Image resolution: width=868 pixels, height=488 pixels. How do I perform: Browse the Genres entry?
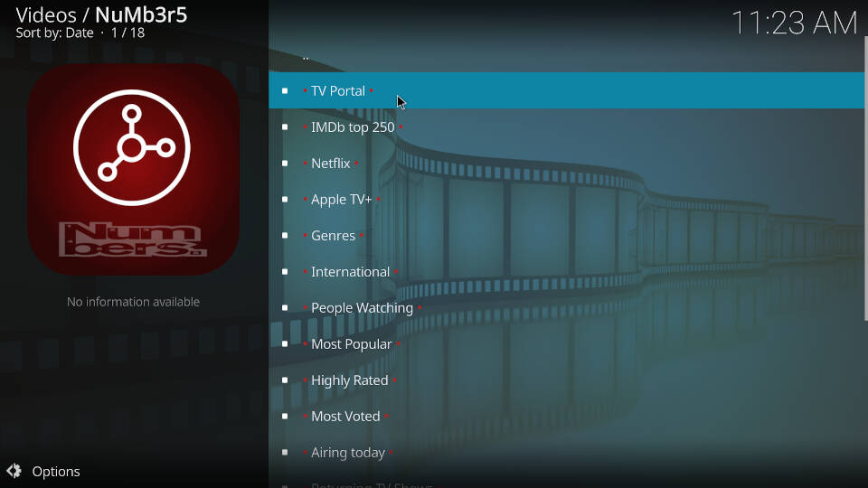566,236
